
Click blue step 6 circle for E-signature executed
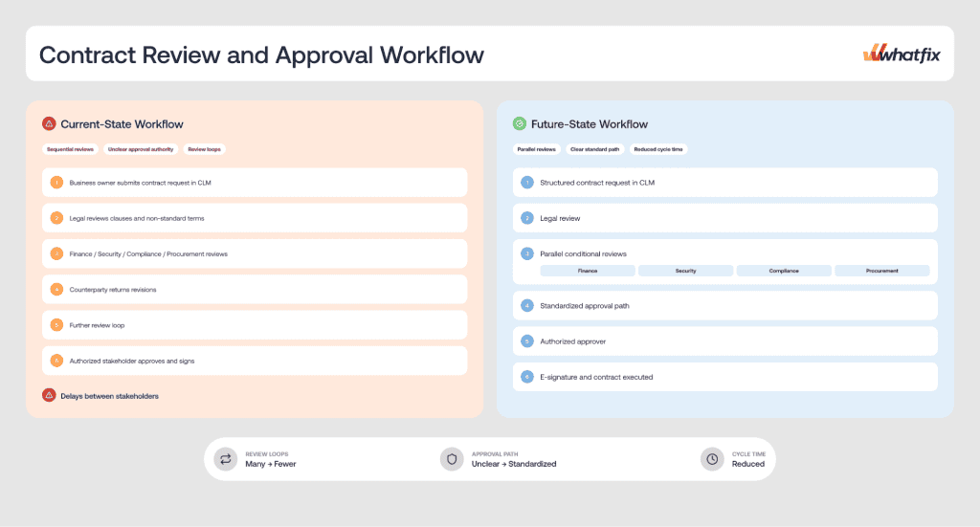click(527, 377)
